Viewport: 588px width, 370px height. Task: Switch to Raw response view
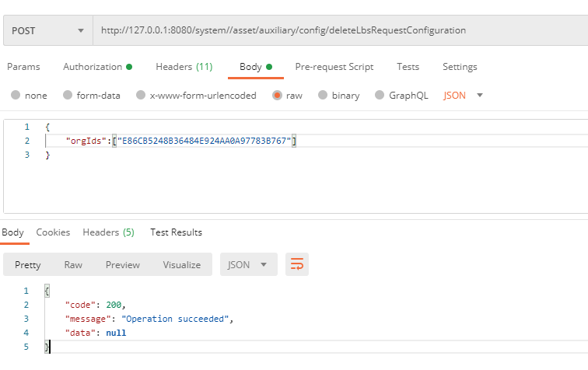coord(73,264)
